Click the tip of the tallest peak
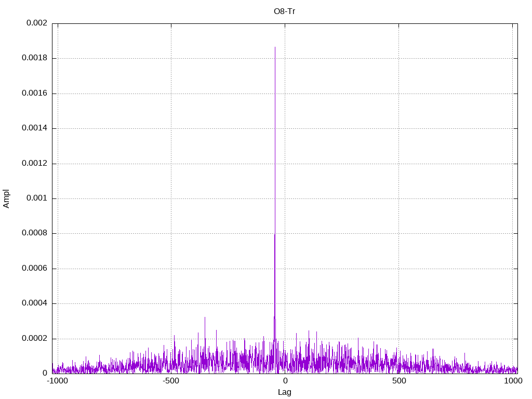 [x=275, y=47]
